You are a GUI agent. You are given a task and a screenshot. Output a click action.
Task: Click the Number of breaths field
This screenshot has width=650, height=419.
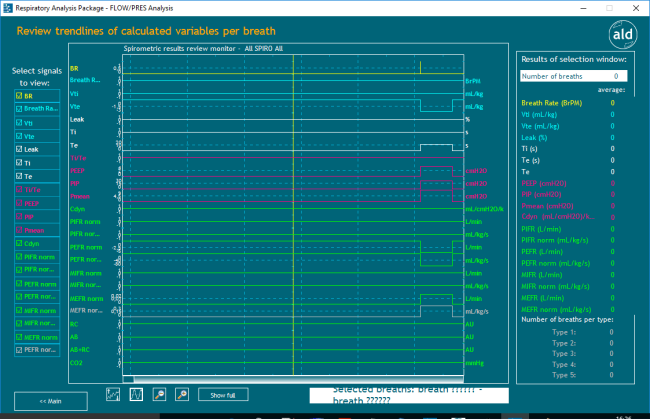(x=574, y=76)
